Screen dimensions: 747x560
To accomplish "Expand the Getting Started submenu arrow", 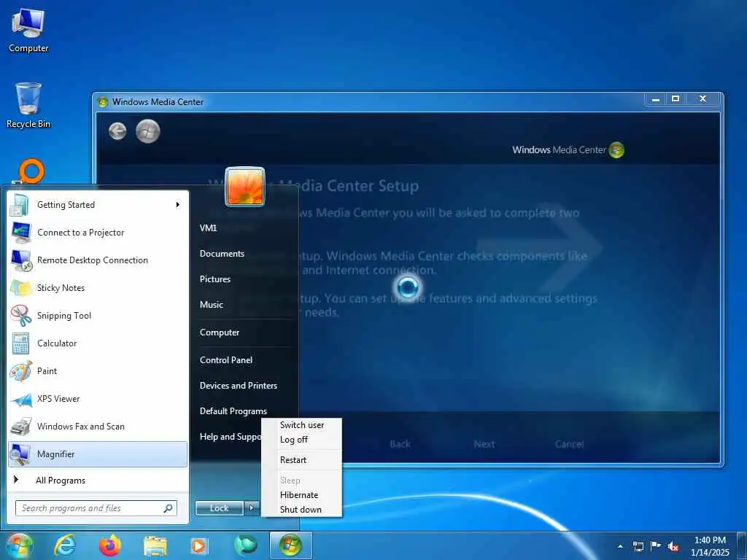I will point(178,205).
